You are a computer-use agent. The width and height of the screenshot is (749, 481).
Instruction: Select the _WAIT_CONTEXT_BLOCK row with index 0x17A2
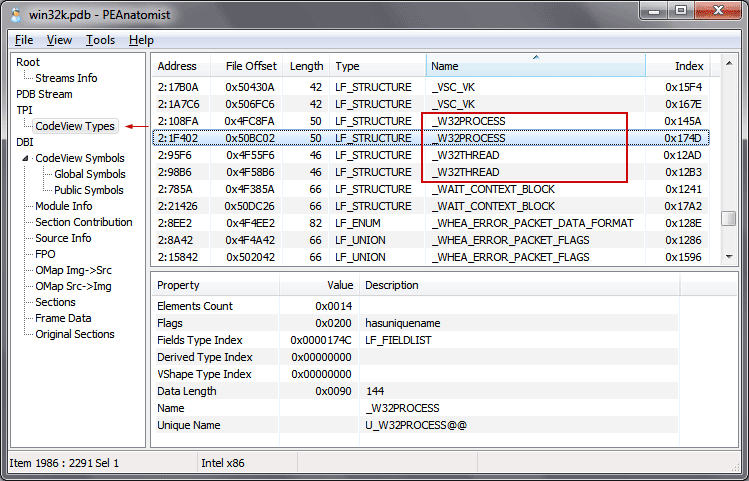pos(431,206)
